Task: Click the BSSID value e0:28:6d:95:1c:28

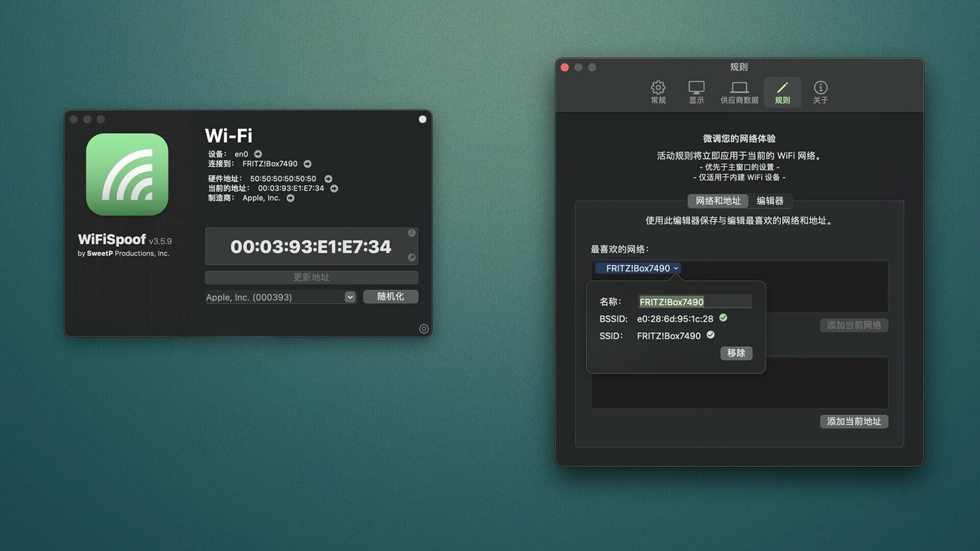Action: click(x=675, y=319)
